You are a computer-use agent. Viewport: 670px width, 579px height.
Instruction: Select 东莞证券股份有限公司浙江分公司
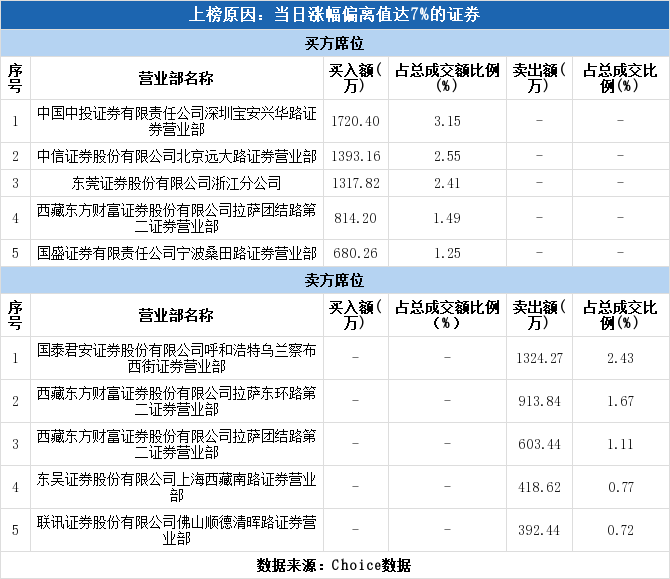click(x=176, y=183)
